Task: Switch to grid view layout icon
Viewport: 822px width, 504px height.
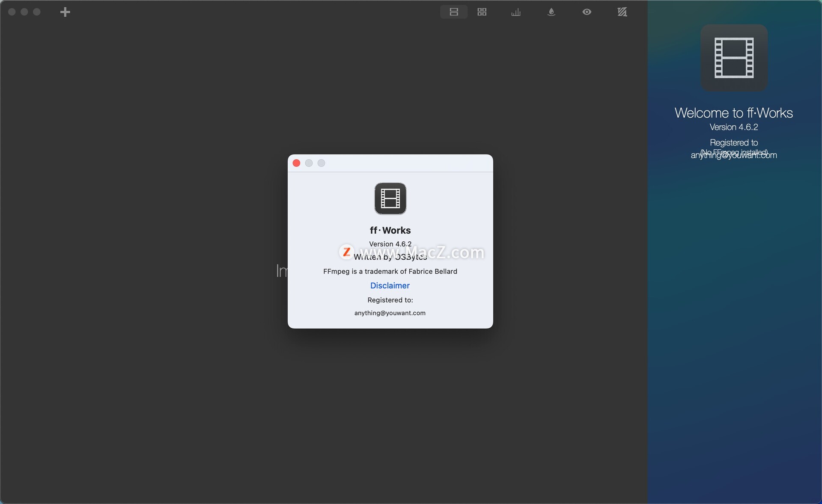Action: (482, 12)
